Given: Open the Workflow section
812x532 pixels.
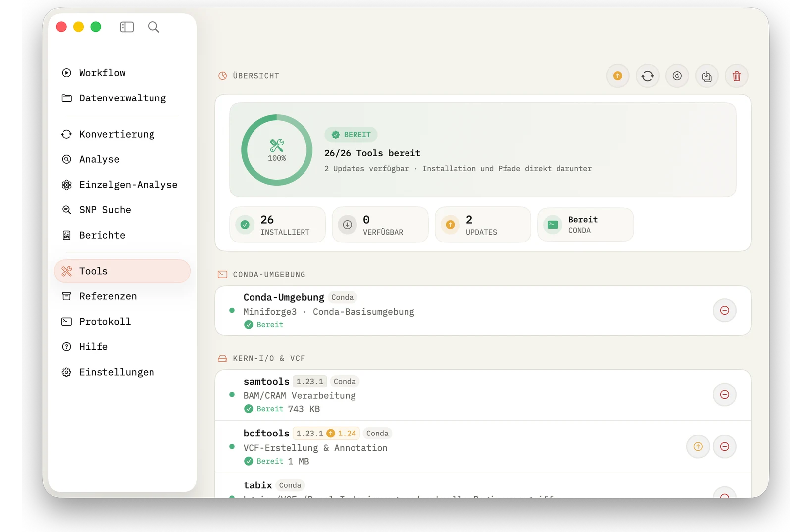Looking at the screenshot, I should pyautogui.click(x=122, y=73).
